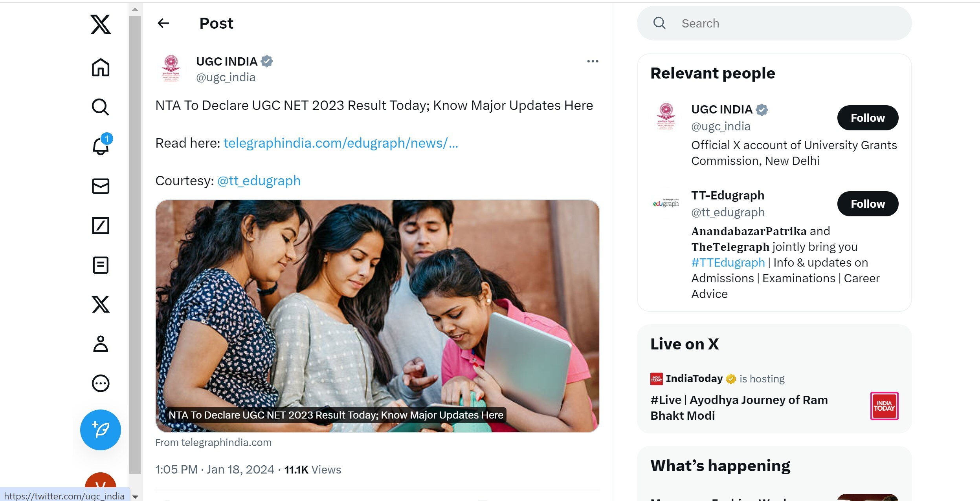This screenshot has height=501, width=980.
Task: Open the TT-Edugraph name in Relevant people
Action: click(728, 196)
